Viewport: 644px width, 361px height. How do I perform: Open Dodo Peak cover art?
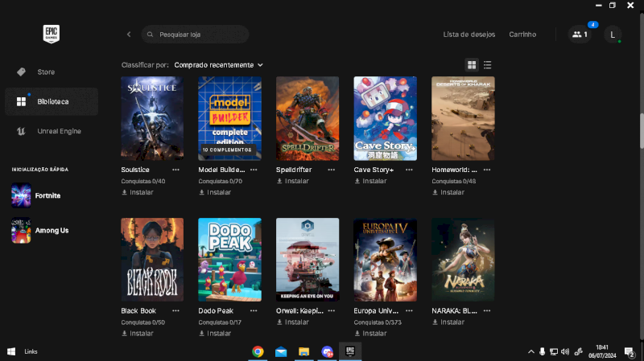(x=229, y=260)
